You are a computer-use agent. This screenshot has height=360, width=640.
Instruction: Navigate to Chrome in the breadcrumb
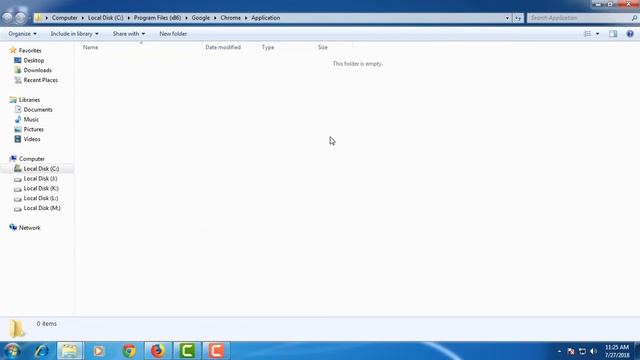pyautogui.click(x=230, y=18)
